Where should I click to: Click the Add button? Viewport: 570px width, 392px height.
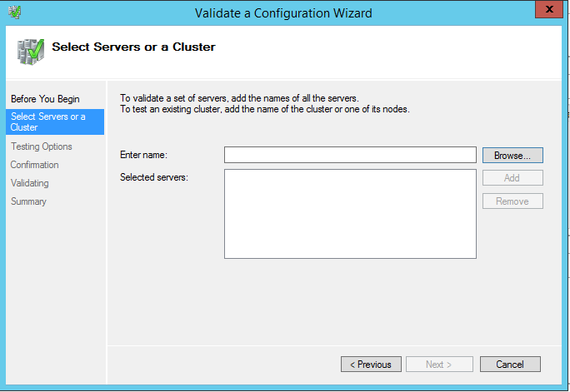pyautogui.click(x=512, y=178)
